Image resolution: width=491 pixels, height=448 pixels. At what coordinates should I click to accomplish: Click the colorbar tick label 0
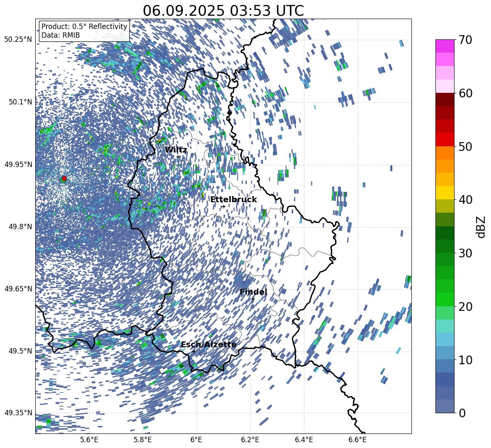(462, 413)
